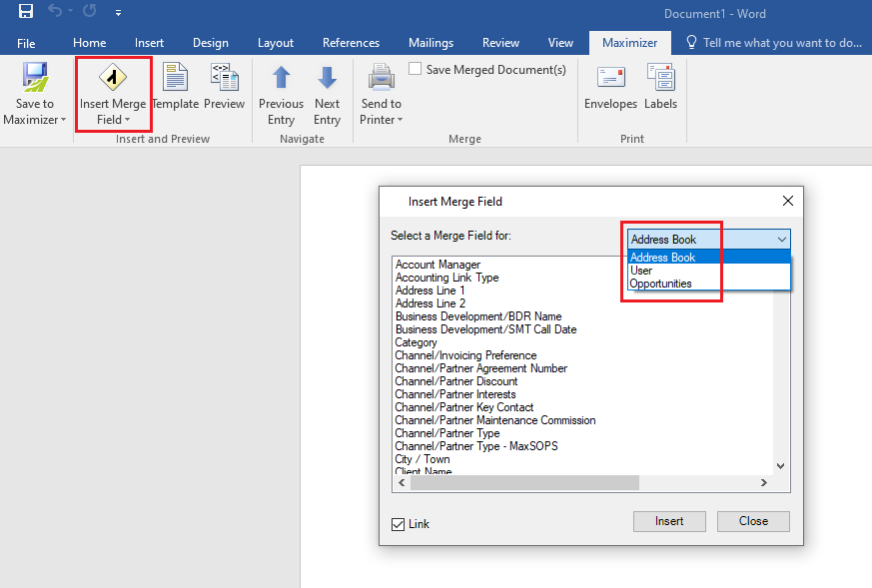Select Channel/Invoicing Preference field

(465, 355)
